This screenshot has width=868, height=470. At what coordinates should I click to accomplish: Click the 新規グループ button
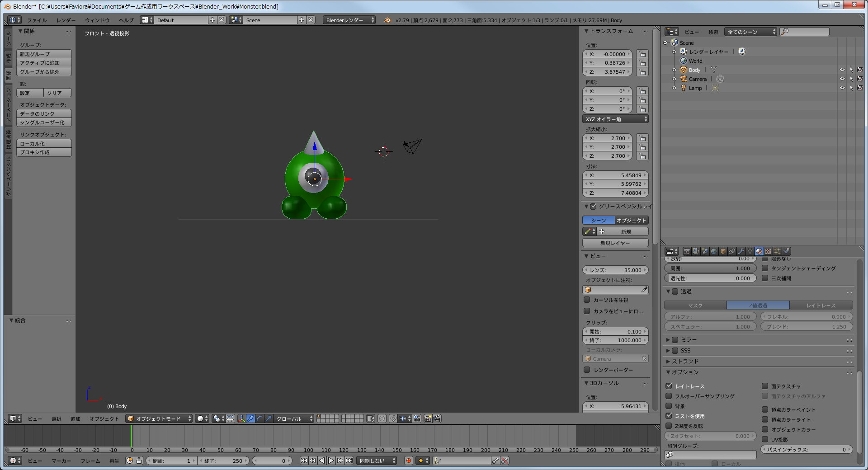(44, 54)
